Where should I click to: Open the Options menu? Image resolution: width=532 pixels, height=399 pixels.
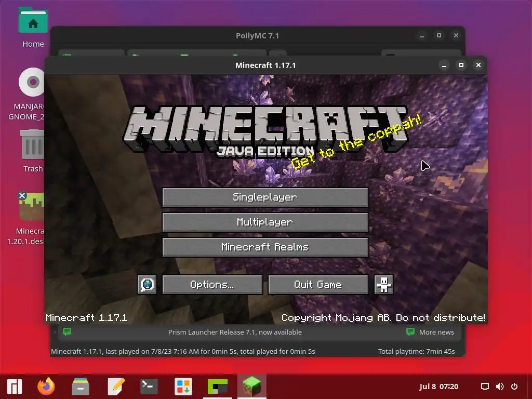click(212, 284)
